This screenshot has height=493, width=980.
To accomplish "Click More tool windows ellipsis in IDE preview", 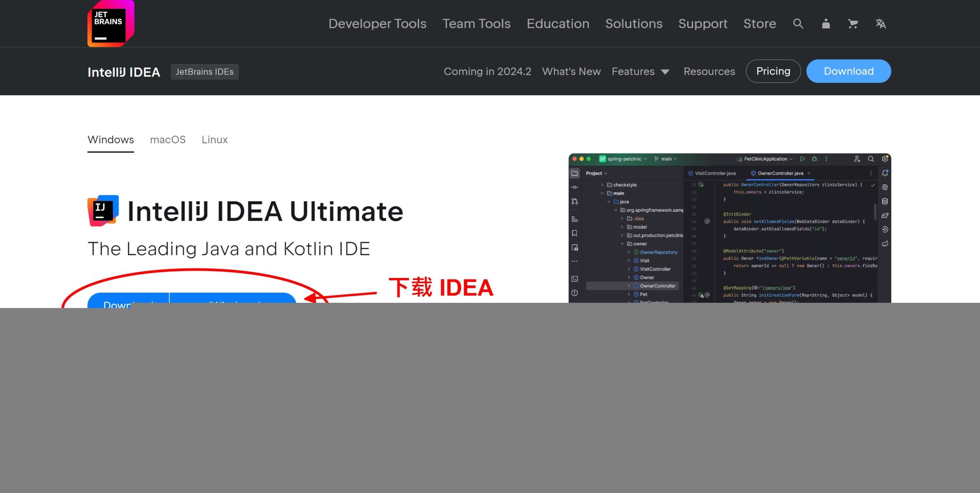I will (x=575, y=261).
